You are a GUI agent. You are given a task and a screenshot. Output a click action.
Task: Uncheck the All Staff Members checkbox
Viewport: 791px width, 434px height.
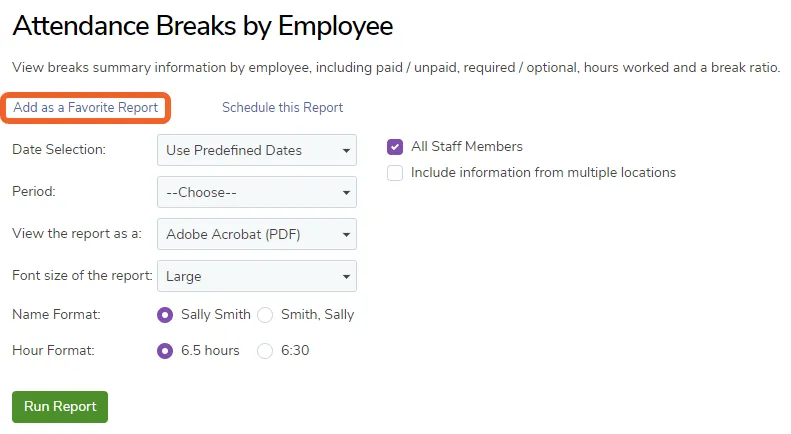coord(395,147)
